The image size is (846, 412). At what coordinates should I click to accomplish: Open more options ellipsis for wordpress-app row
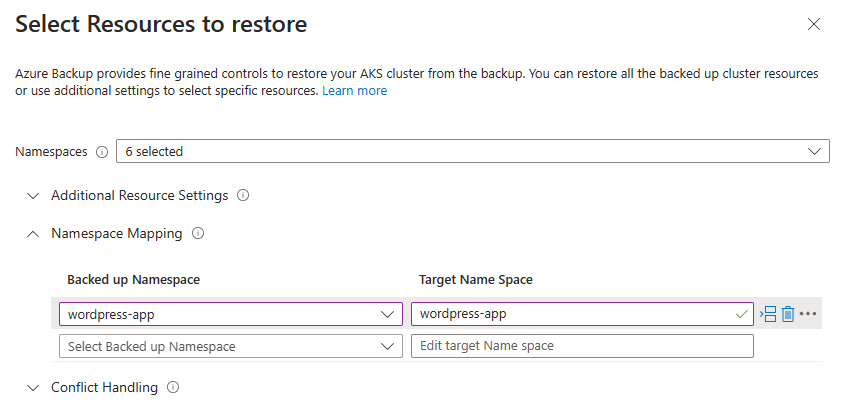(808, 314)
